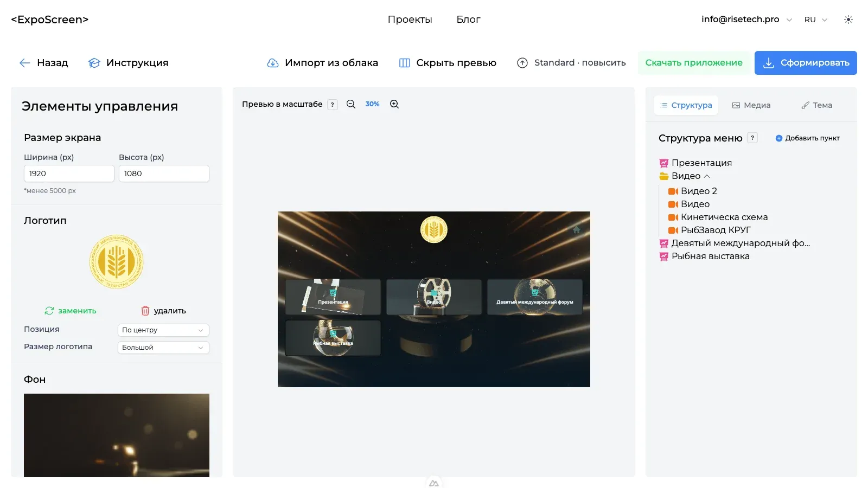Click the upload icon beside Standard · повысить

pyautogui.click(x=522, y=63)
